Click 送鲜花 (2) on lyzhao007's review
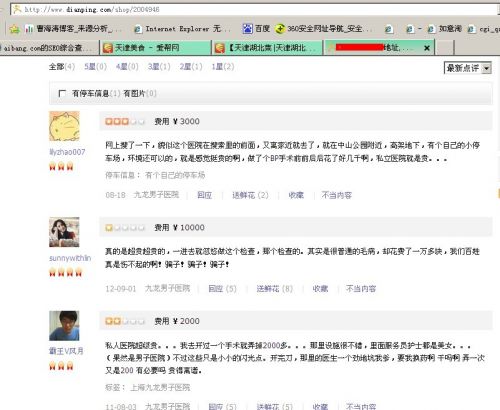The image size is (500, 410). pyautogui.click(x=250, y=195)
